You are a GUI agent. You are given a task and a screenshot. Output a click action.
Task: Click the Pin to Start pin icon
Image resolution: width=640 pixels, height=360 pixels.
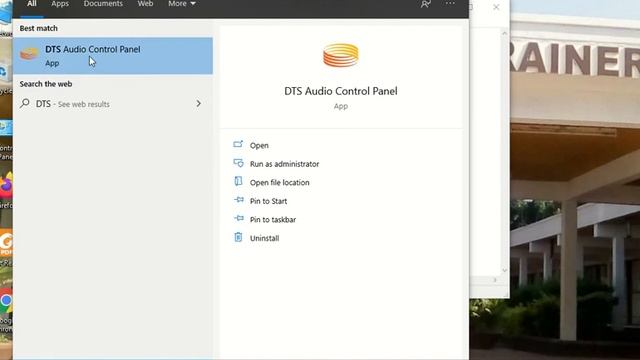[x=239, y=200]
